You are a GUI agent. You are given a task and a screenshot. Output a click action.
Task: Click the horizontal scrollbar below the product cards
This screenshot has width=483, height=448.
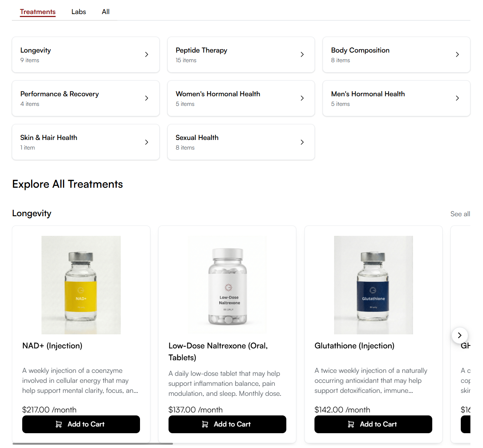point(93,444)
